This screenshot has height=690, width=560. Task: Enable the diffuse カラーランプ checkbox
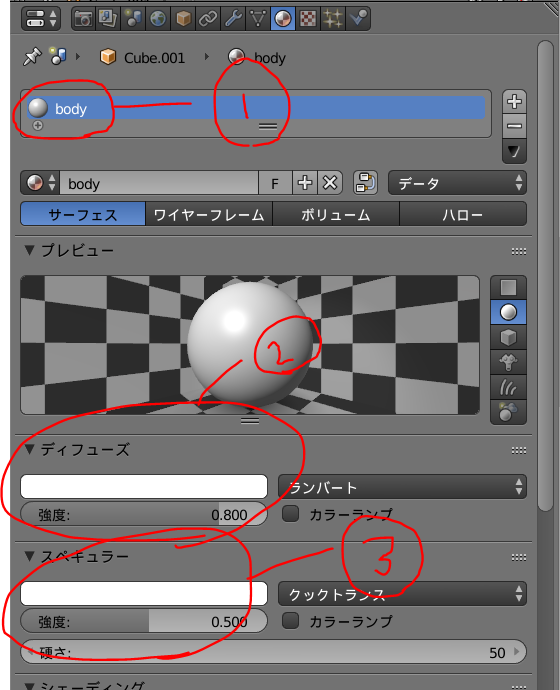(x=290, y=514)
